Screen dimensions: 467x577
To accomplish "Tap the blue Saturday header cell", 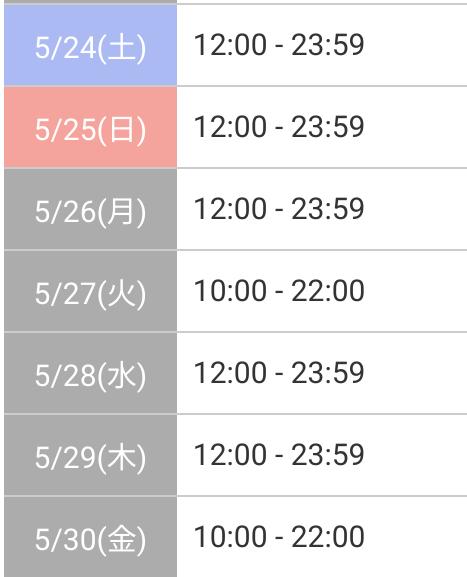I will (x=91, y=45).
